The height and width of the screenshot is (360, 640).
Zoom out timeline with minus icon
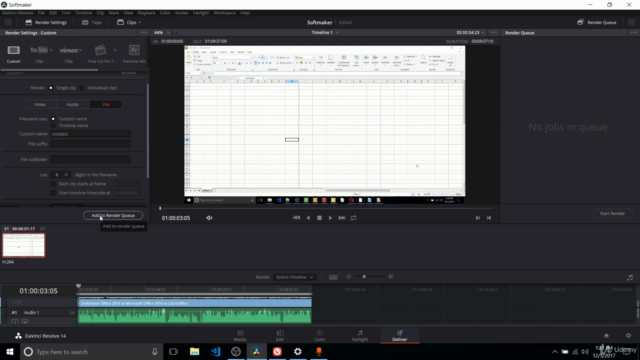349,277
